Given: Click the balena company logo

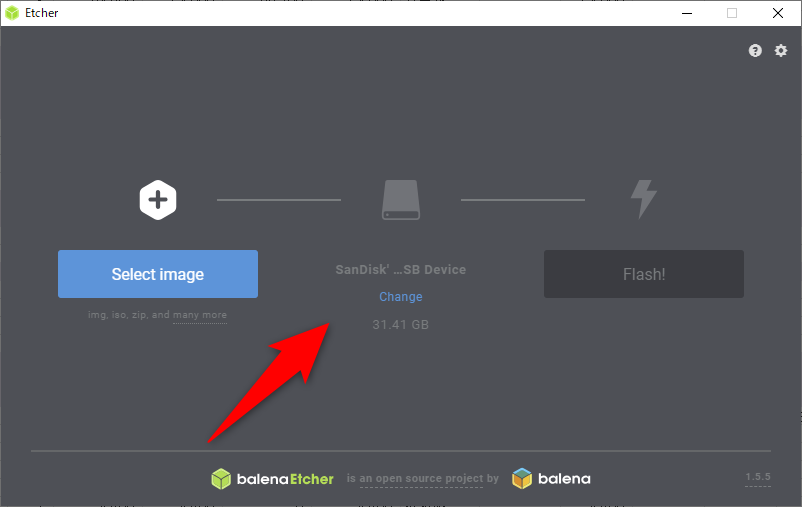Looking at the screenshot, I should 551,479.
